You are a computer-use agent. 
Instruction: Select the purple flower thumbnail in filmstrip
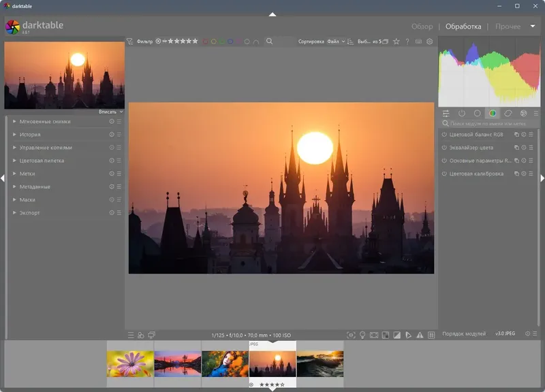pos(130,363)
